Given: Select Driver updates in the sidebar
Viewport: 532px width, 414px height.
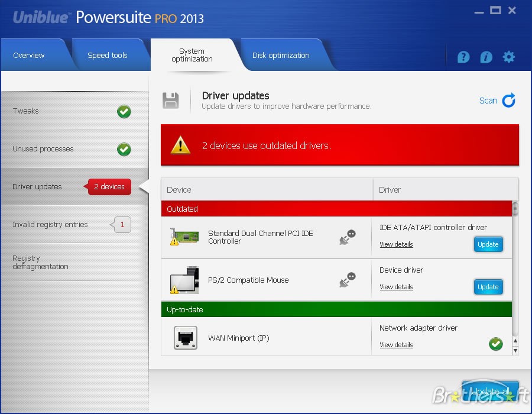Looking at the screenshot, I should pos(74,186).
